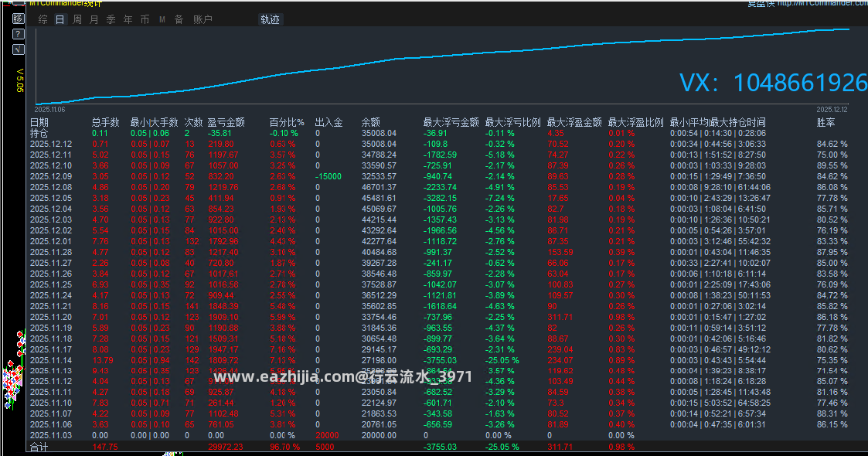The height and width of the screenshot is (456, 868).
Task: Select the 2025.12.05 date row
Action: click(51, 198)
